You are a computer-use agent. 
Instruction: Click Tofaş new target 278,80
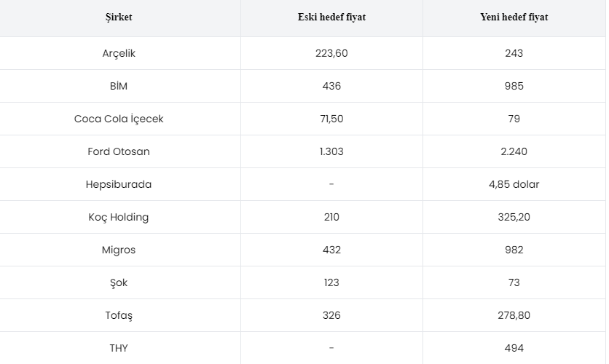point(514,315)
